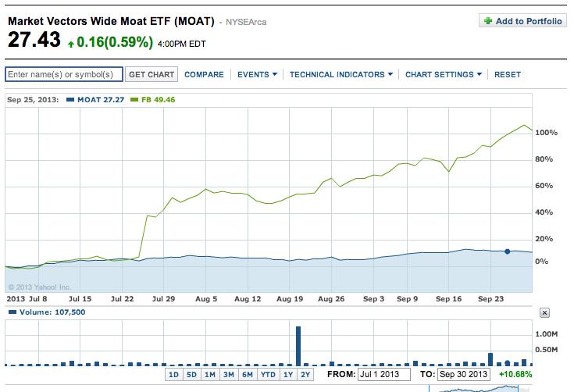This screenshot has width=574, height=392.
Task: Click the green plus icon on Add to Portfolio
Action: click(x=488, y=20)
